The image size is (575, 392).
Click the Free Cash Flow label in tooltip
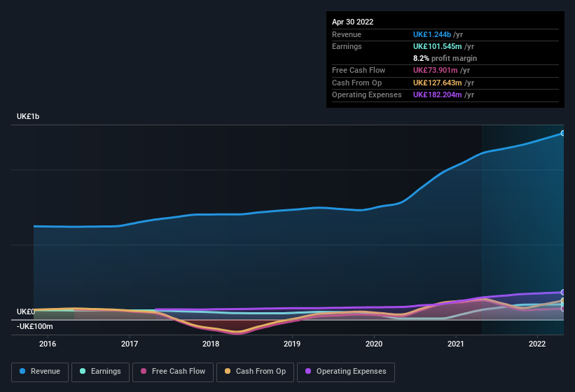pyautogui.click(x=359, y=70)
